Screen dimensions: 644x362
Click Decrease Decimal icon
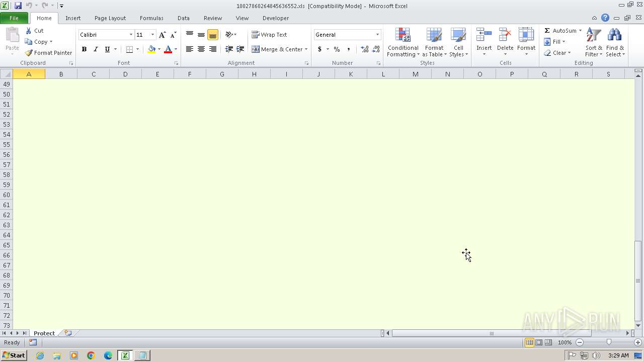click(376, 49)
